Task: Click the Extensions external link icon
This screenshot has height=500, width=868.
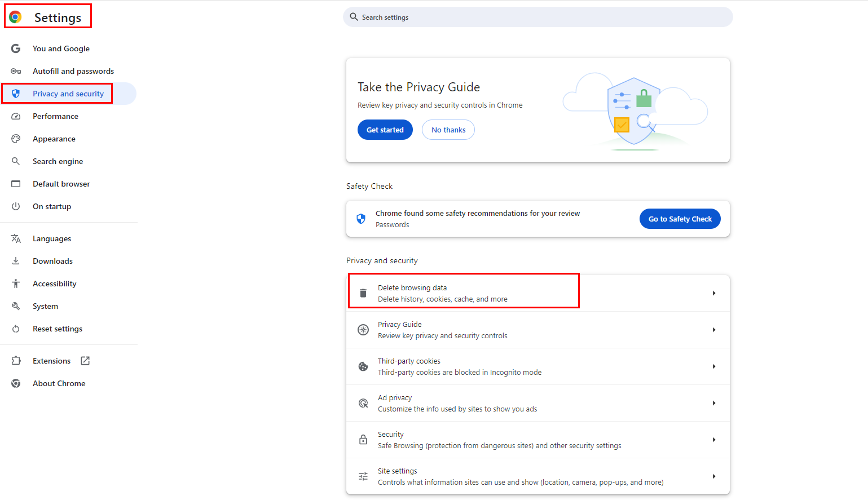Action: point(85,361)
